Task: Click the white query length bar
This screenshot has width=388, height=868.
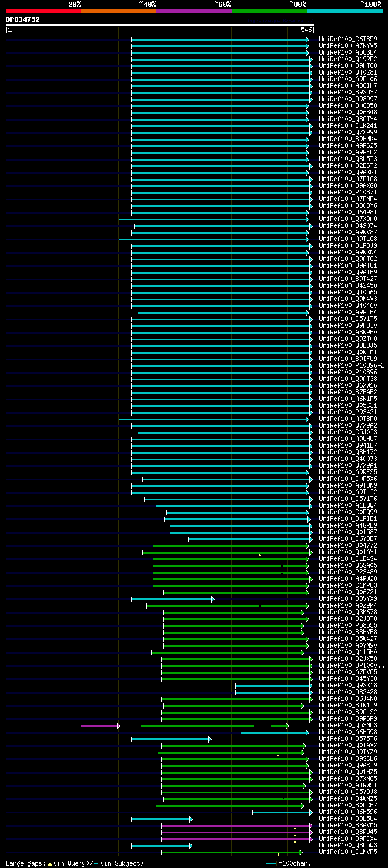Action: click(x=160, y=25)
